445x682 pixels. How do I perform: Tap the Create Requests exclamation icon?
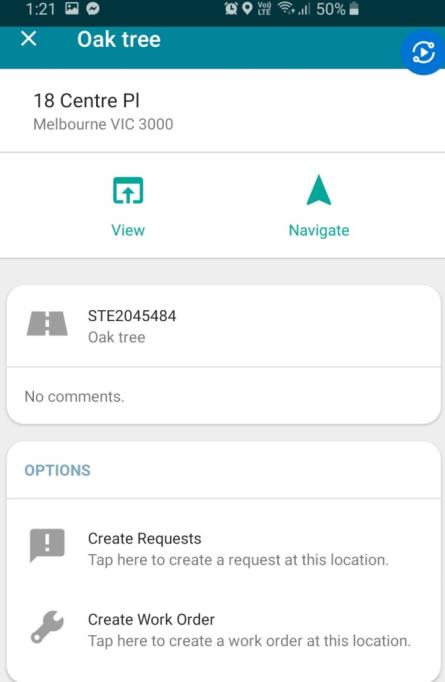coord(47,545)
